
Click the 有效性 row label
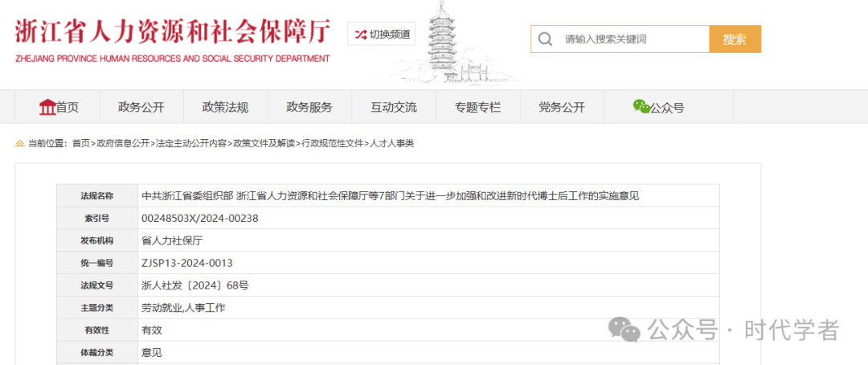coord(97,330)
